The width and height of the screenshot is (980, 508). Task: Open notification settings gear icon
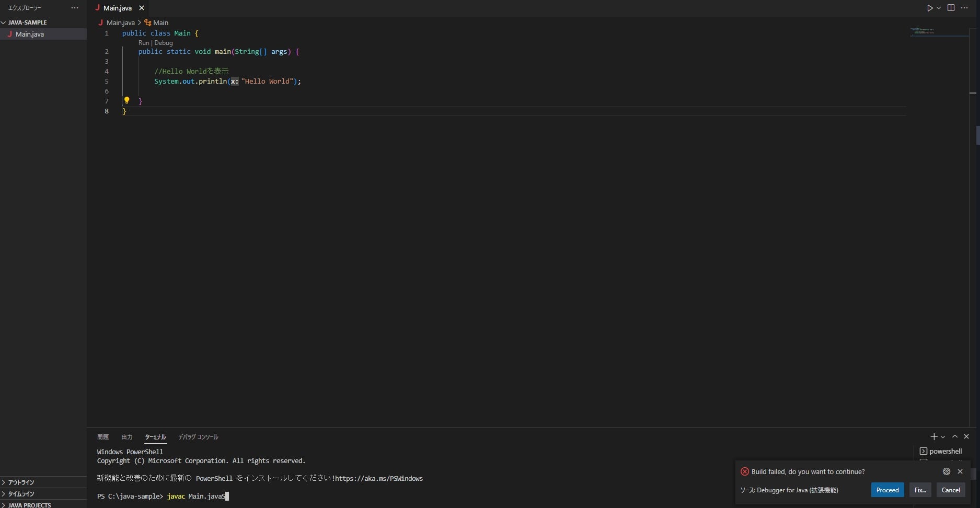click(947, 471)
